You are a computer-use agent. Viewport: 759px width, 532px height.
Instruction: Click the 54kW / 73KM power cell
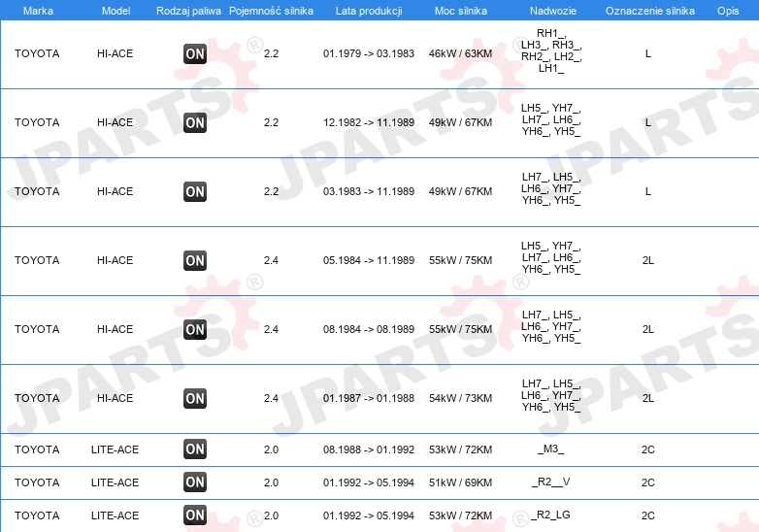pyautogui.click(x=460, y=398)
